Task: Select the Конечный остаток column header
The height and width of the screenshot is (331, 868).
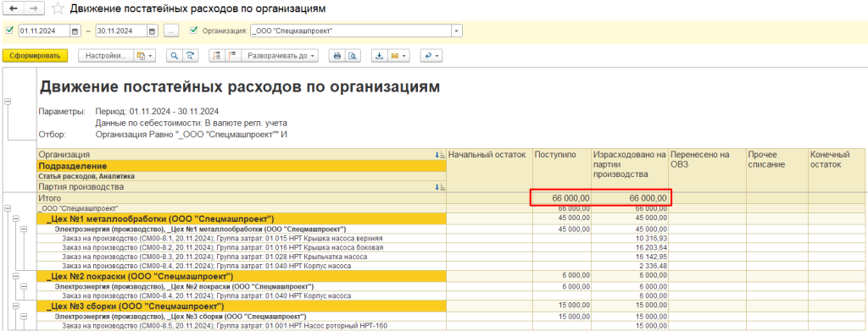Action: [x=837, y=171]
